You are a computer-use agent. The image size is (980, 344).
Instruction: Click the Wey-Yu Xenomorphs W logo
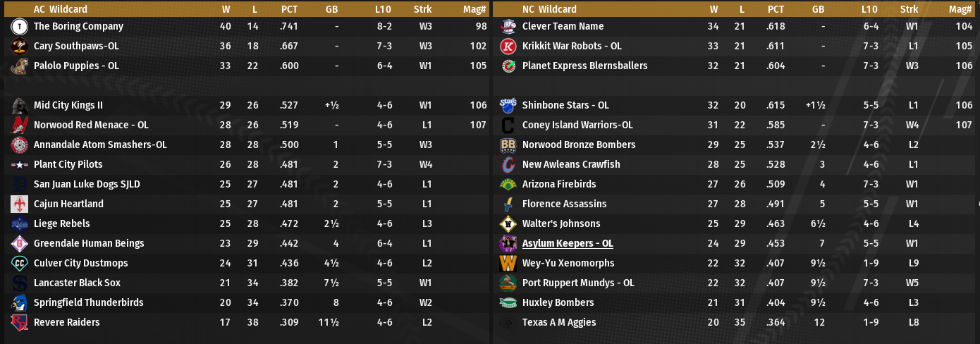(508, 264)
